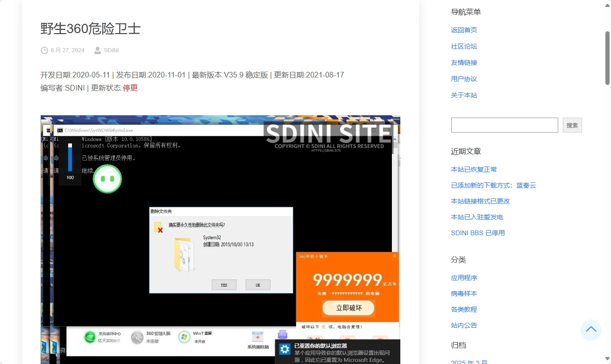Open recent post 本站链接格式已更改
This screenshot has width=611, height=364.
tap(480, 201)
